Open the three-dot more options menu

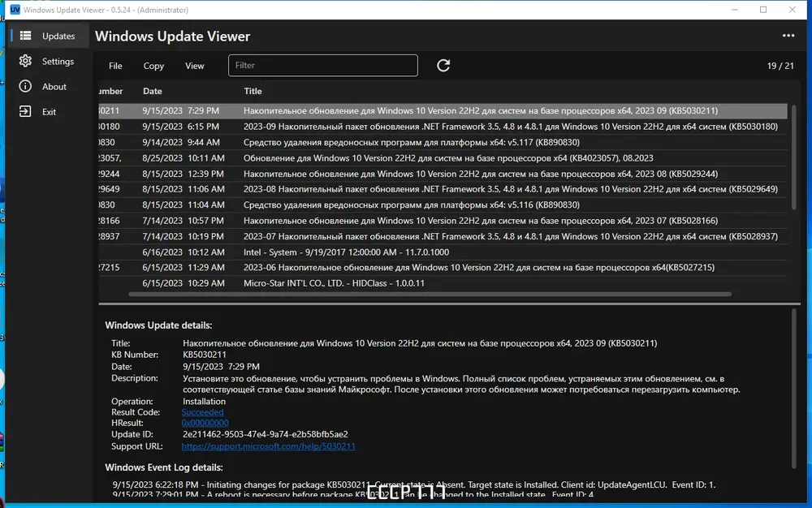[788, 36]
